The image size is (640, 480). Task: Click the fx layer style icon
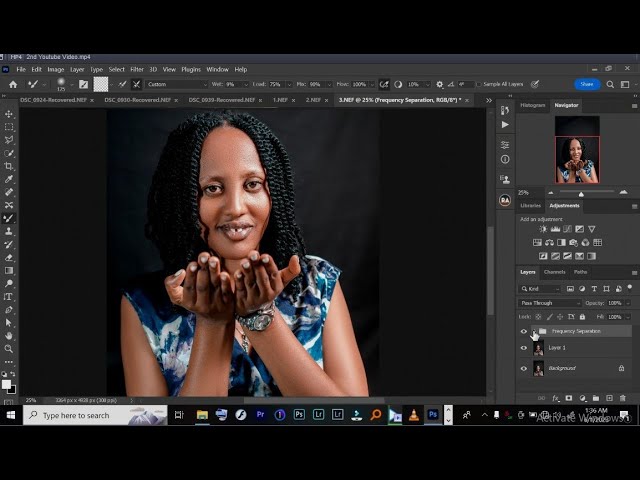coord(555,398)
